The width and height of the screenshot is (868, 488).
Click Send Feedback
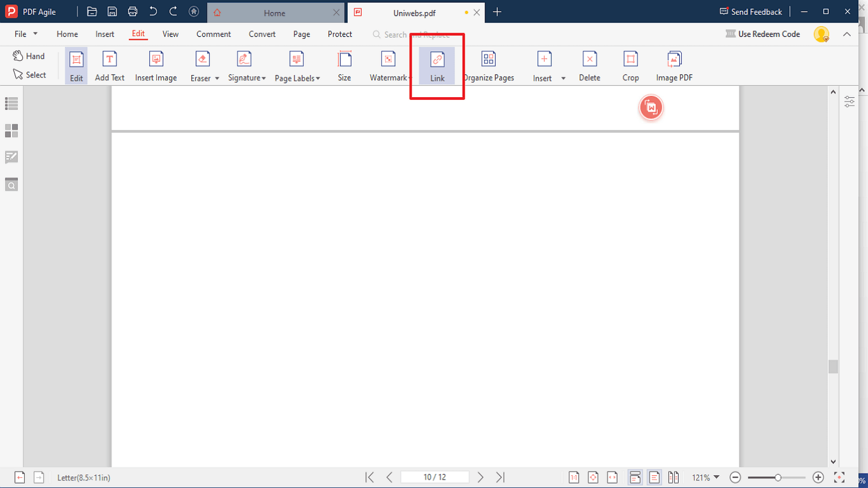tap(751, 12)
